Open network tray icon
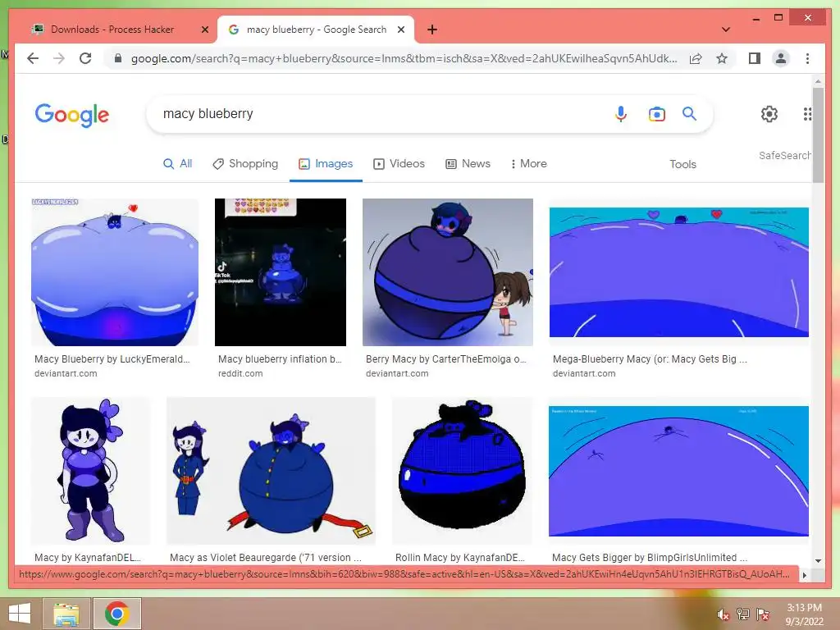 pos(743,614)
